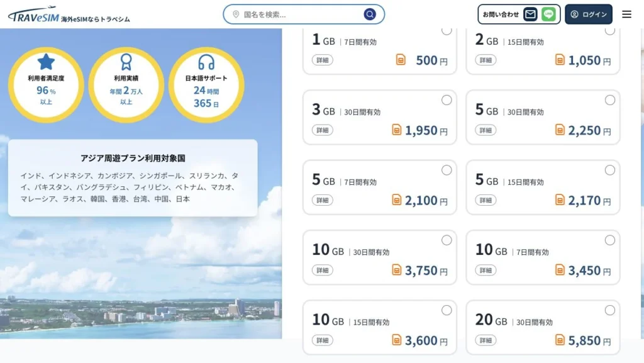
Task: Select the 1GB 7日間有効 plan radio
Action: (x=447, y=31)
